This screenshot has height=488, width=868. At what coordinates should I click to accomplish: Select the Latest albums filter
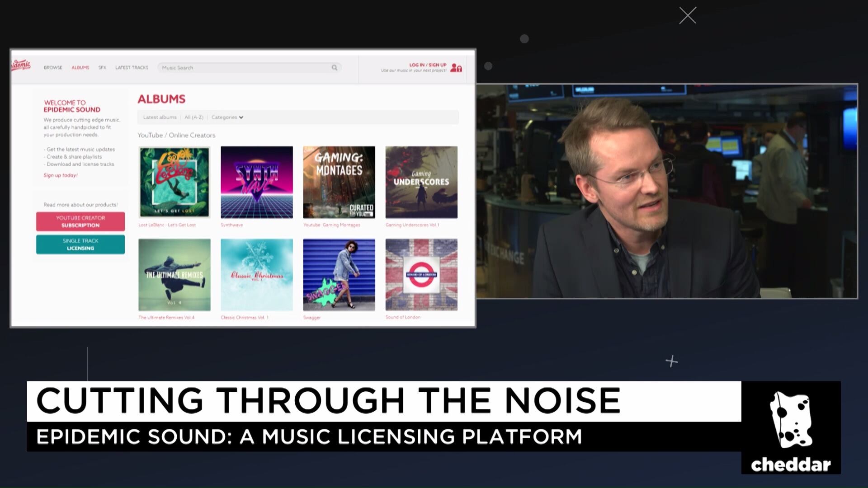click(x=160, y=117)
